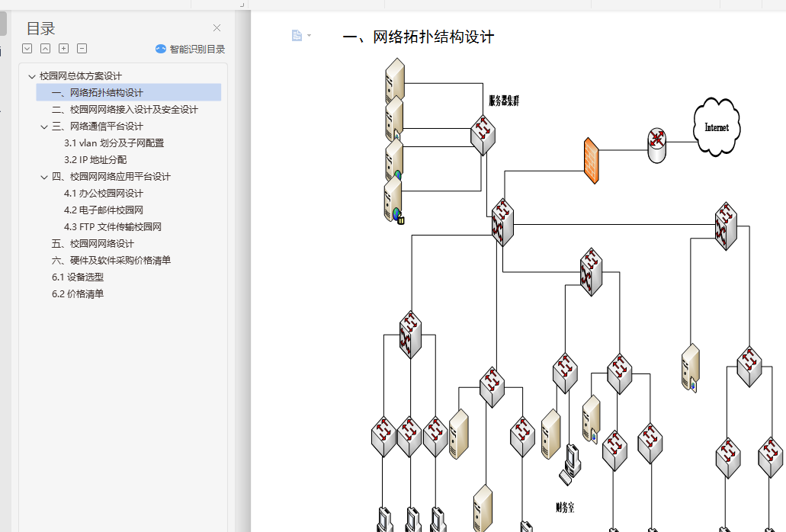
Task: Click the collapse-all icon under 目录
Action: pyautogui.click(x=45, y=49)
